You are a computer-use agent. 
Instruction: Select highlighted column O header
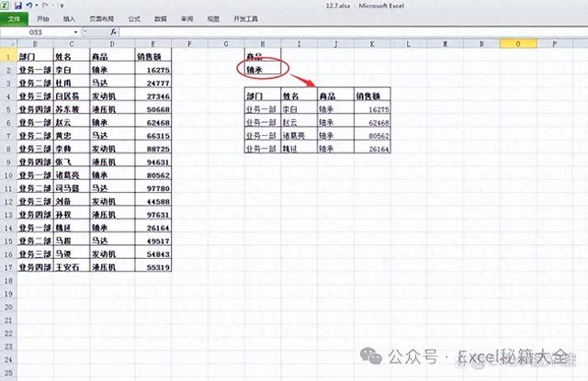coord(518,44)
